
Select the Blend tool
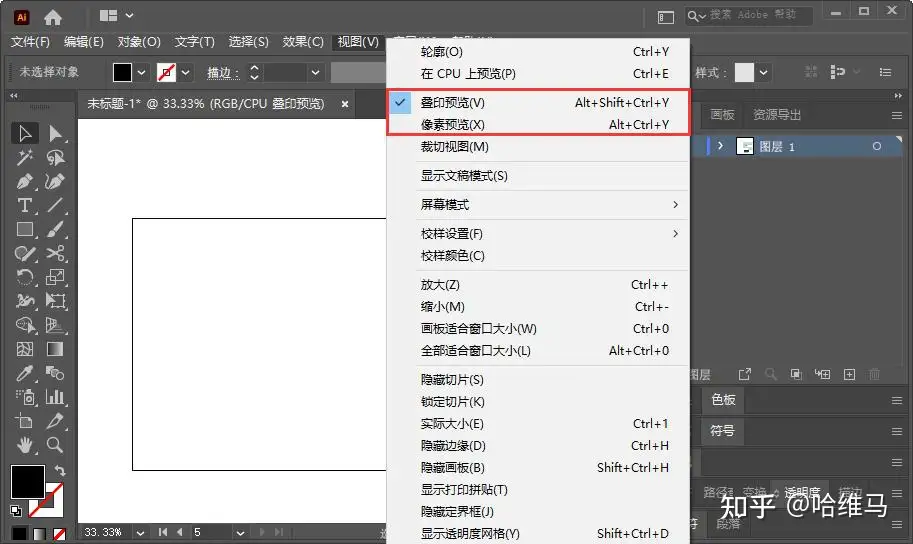pos(55,372)
